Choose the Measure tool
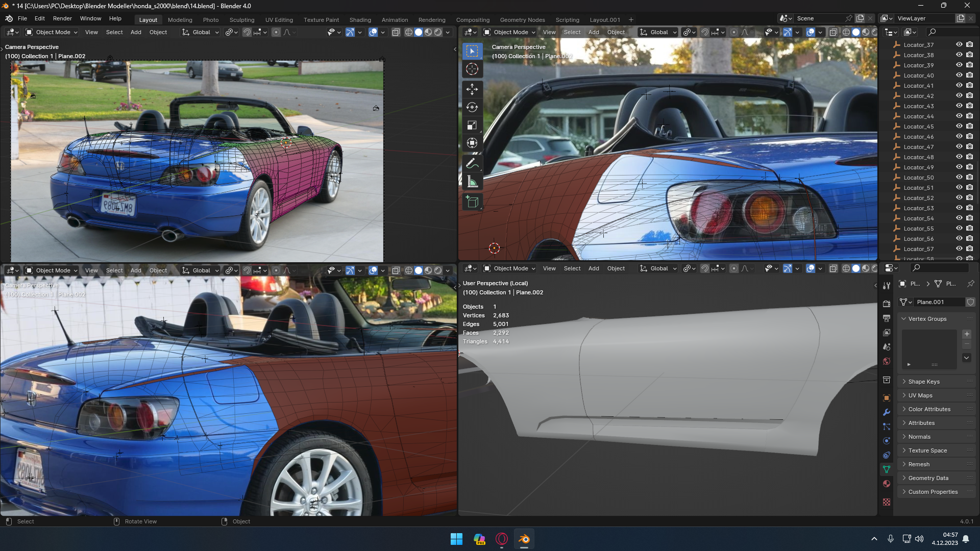This screenshot has height=551, width=980. (x=472, y=182)
